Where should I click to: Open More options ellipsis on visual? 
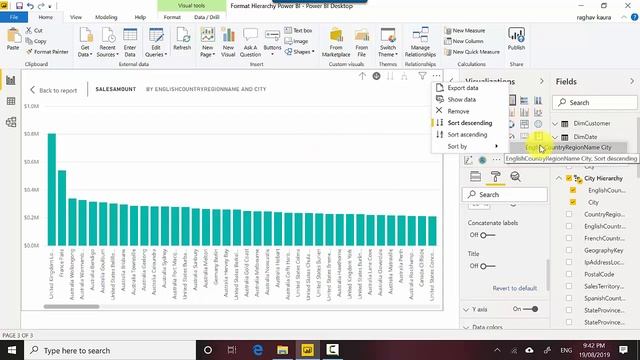436,76
